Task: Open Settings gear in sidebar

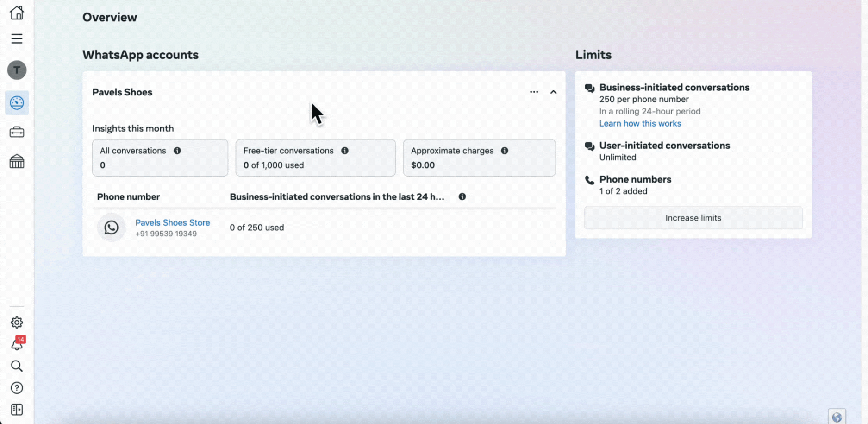Action: coord(17,322)
